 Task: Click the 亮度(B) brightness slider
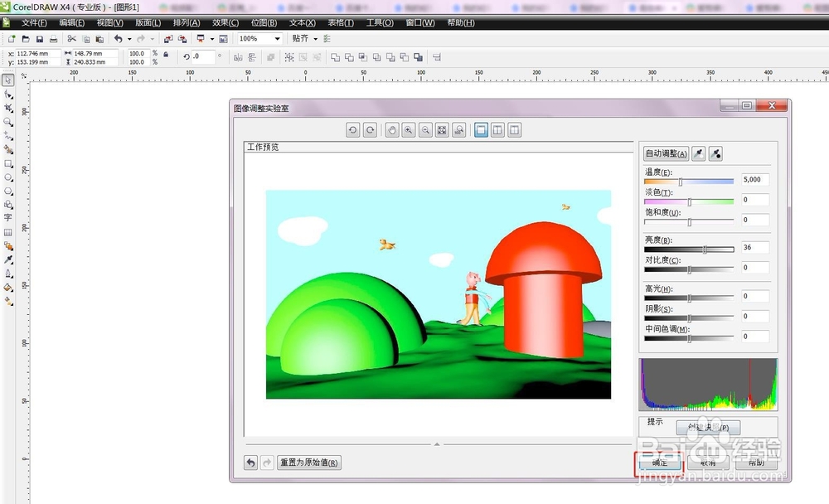pos(689,249)
